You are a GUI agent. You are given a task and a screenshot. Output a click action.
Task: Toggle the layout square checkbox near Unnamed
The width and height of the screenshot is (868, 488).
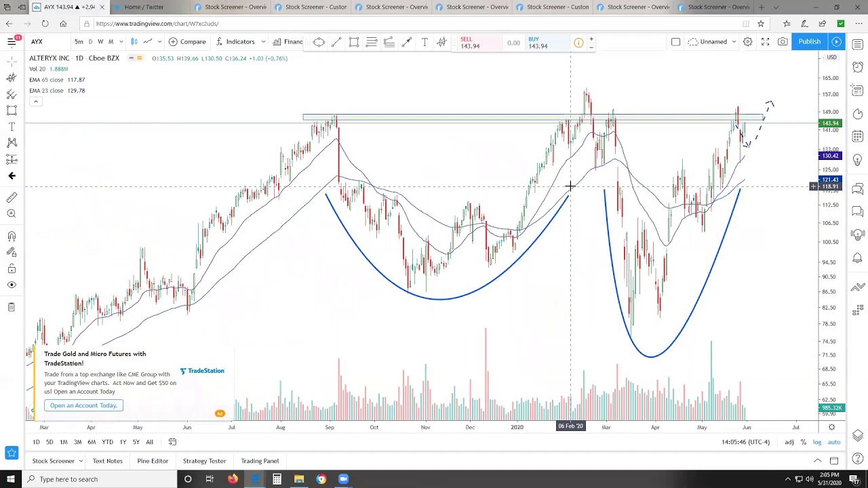(675, 42)
